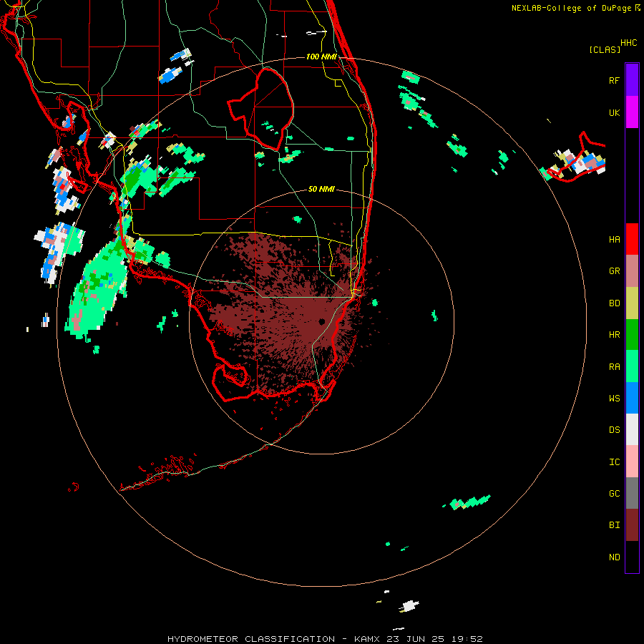Click the BI brown legend swatch

632,525
